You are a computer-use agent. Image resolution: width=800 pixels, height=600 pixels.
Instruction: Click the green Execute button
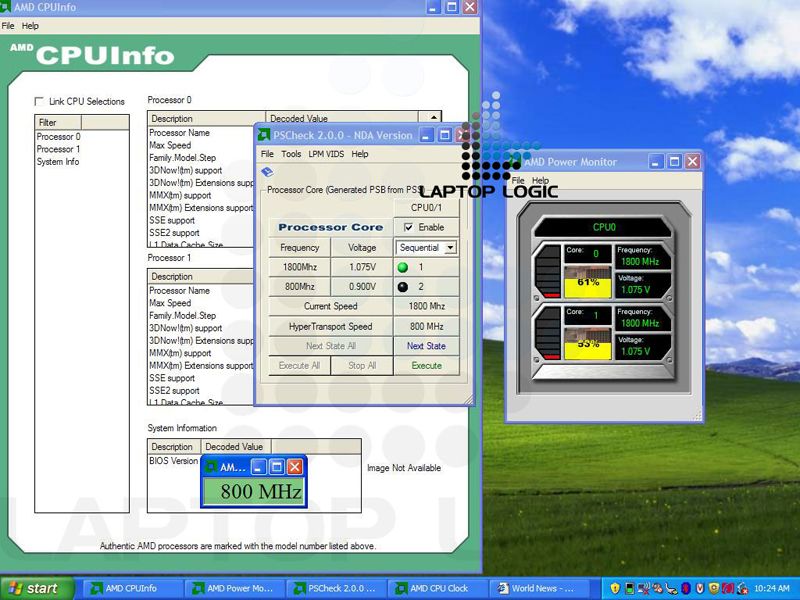[426, 366]
